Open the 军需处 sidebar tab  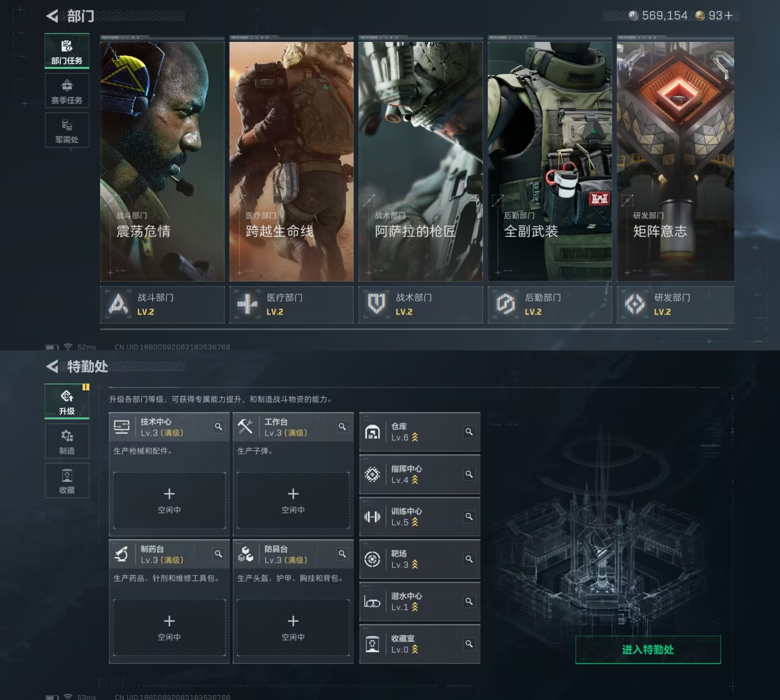[67, 130]
